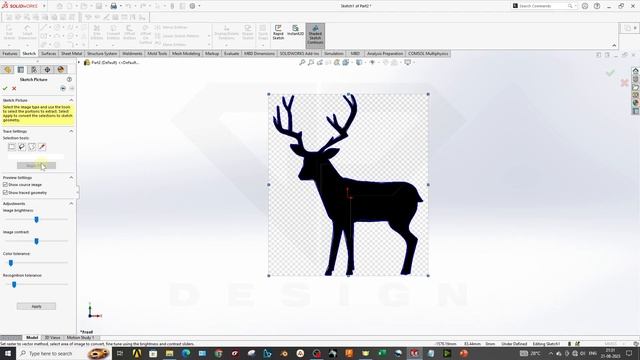This screenshot has width=640, height=360.
Task: Open Microsoft Edge from taskbar
Action: [x=186, y=353]
